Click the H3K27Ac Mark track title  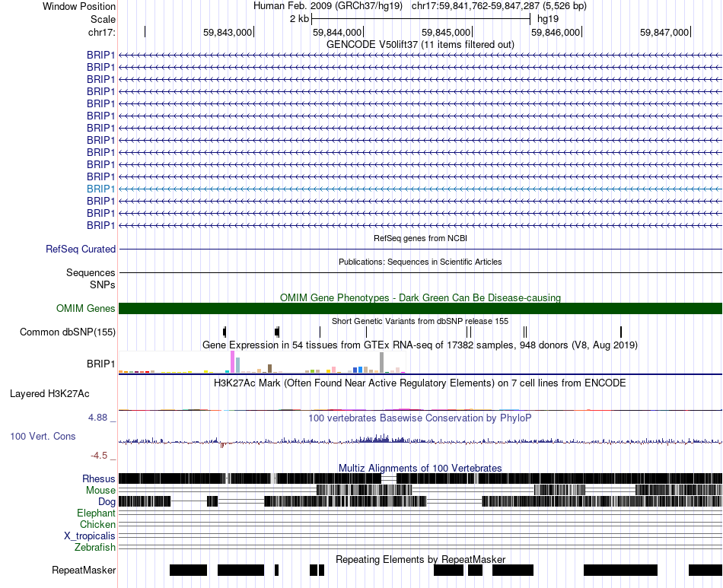pyautogui.click(x=420, y=383)
